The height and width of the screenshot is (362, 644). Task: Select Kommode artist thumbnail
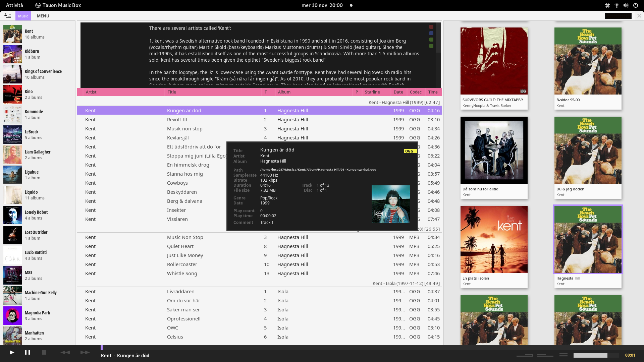tap(12, 114)
